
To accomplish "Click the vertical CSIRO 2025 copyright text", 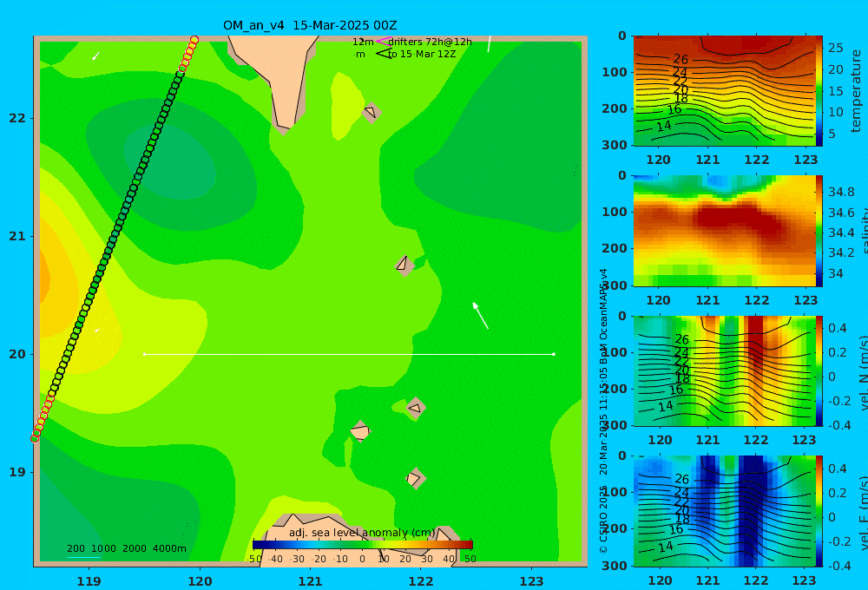I will pyautogui.click(x=603, y=519).
